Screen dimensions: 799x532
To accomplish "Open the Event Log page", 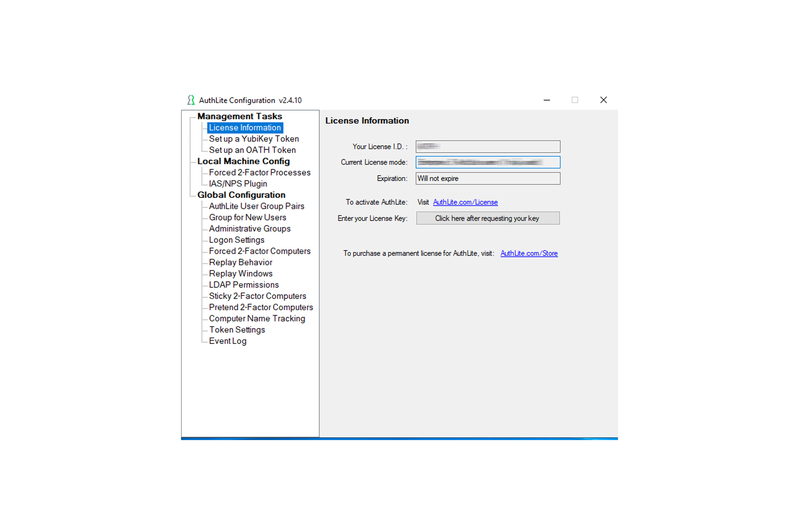I will pos(228,341).
